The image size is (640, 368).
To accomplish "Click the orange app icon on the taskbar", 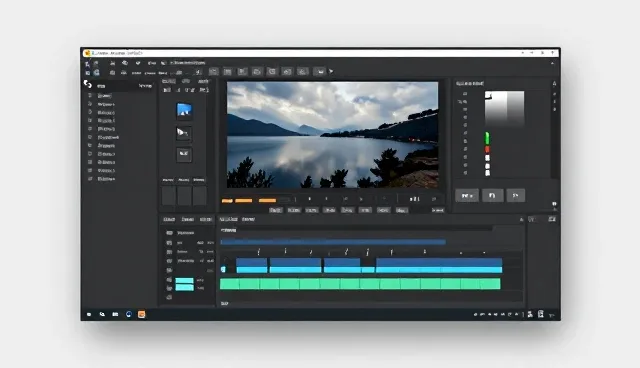I will pyautogui.click(x=141, y=314).
